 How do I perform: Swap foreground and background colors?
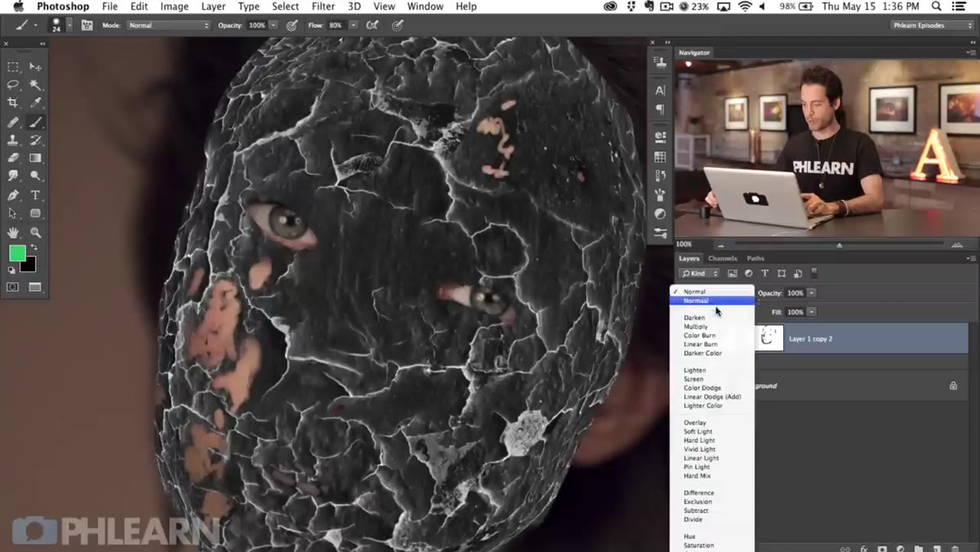pos(34,248)
